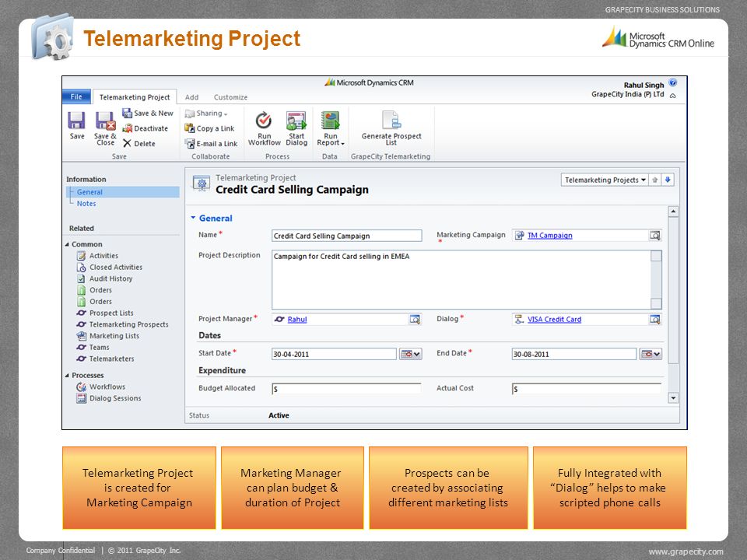747x560 pixels.
Task: Collapse the Processes navigation group
Action: [67, 375]
